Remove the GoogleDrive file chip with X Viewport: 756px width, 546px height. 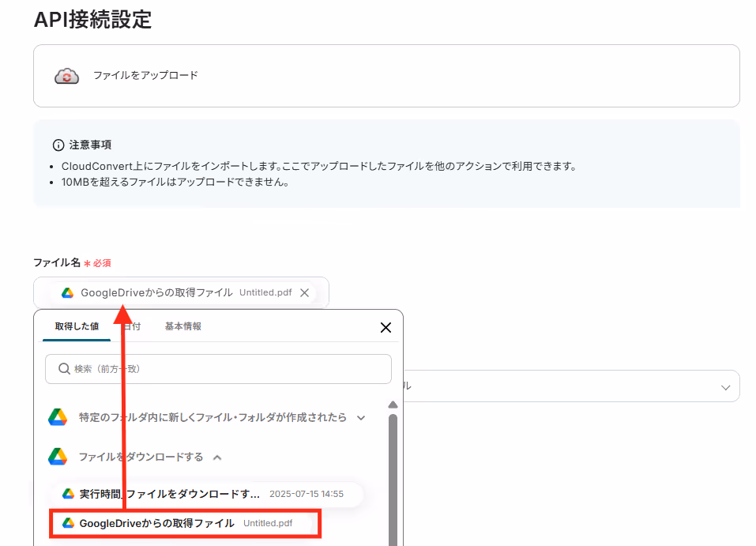coord(304,293)
